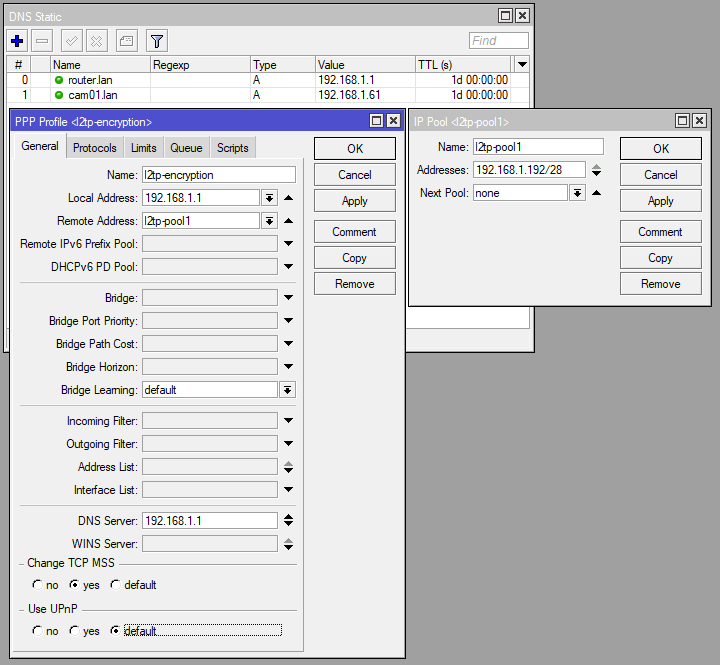Click the green status dot of router.lan
Screen dimensions: 720x665
point(59,80)
